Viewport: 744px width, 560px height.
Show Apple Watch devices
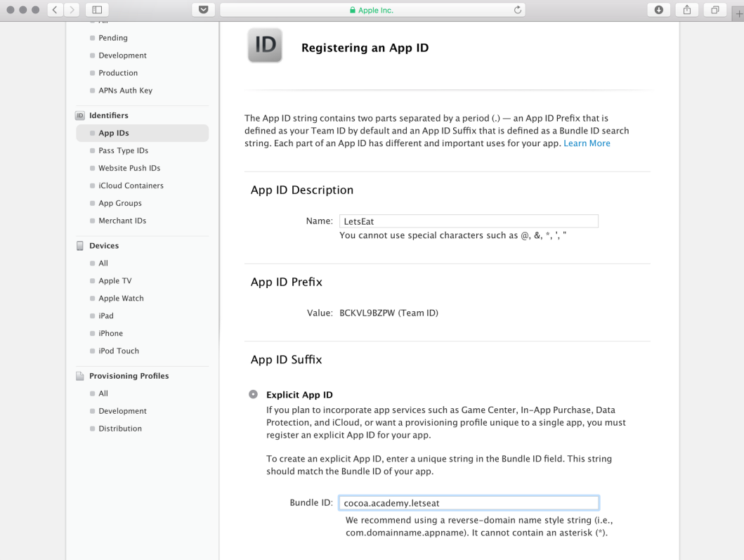[121, 299]
